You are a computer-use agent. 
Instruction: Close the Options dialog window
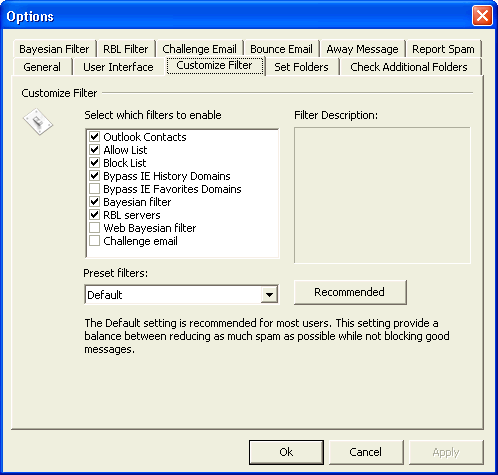482,16
